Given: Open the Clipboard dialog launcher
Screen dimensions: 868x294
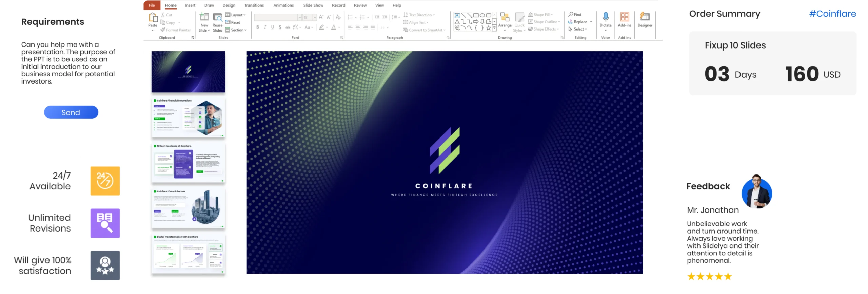Looking at the screenshot, I should click(x=193, y=38).
